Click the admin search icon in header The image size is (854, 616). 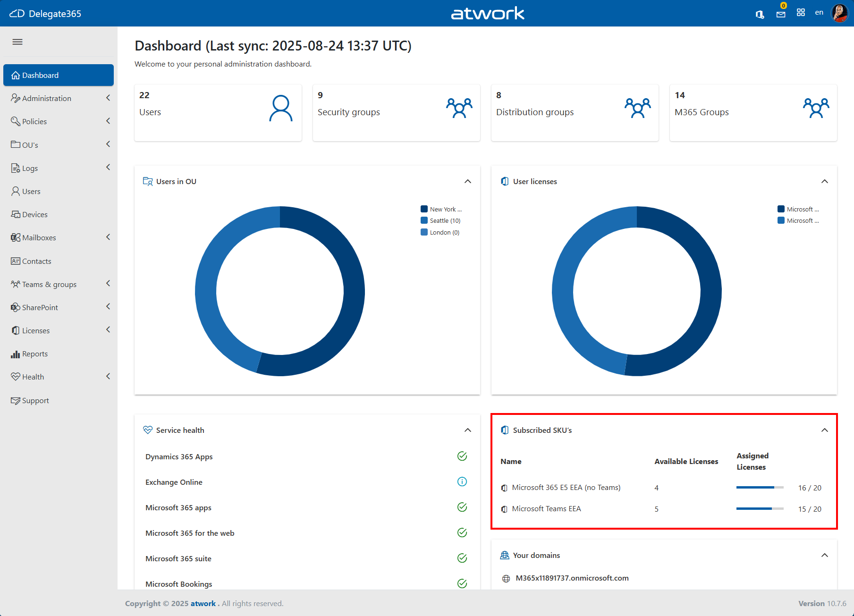[760, 14]
